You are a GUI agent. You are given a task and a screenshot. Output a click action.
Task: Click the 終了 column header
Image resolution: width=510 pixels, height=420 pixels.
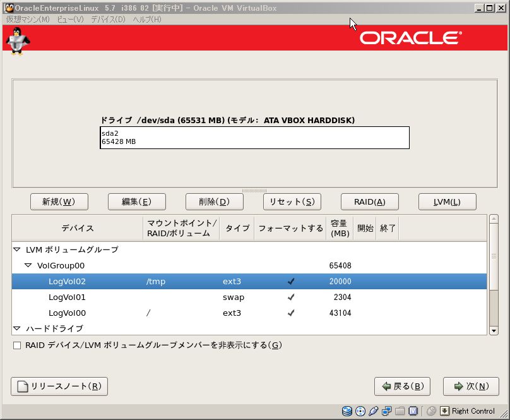pos(388,228)
